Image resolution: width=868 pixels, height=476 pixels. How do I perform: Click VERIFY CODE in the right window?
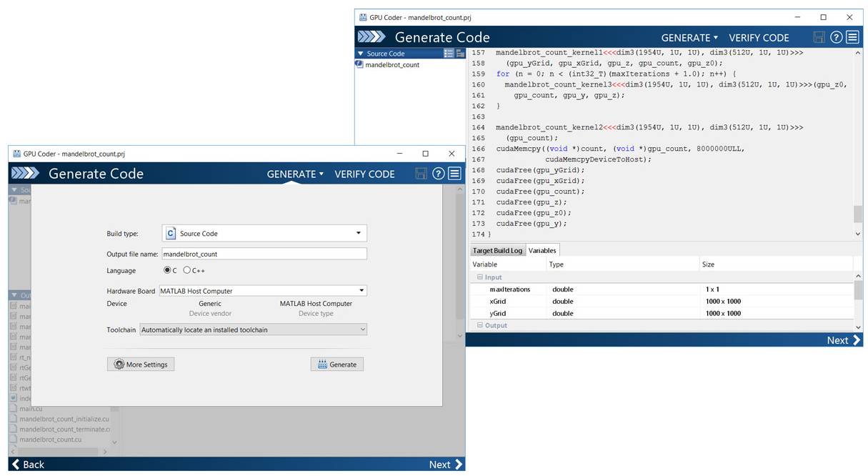[x=759, y=38]
